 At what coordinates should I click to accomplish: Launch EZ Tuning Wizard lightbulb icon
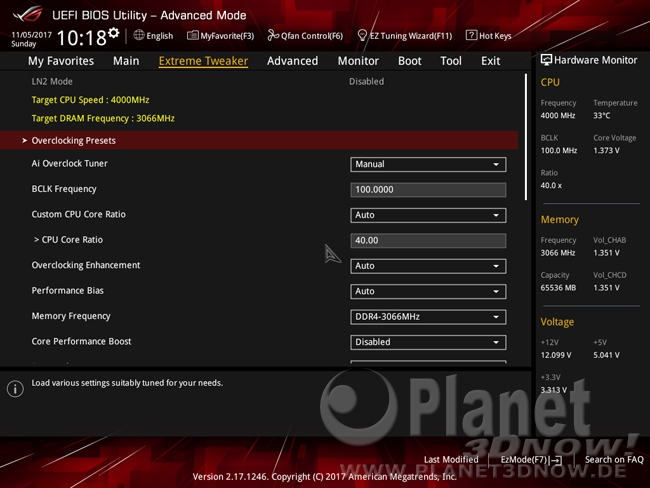click(362, 36)
